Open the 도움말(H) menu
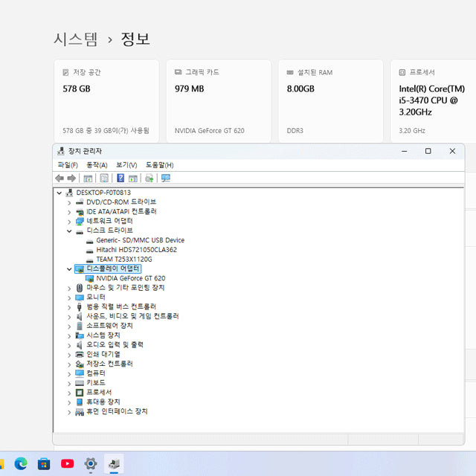The image size is (476, 476). click(160, 165)
